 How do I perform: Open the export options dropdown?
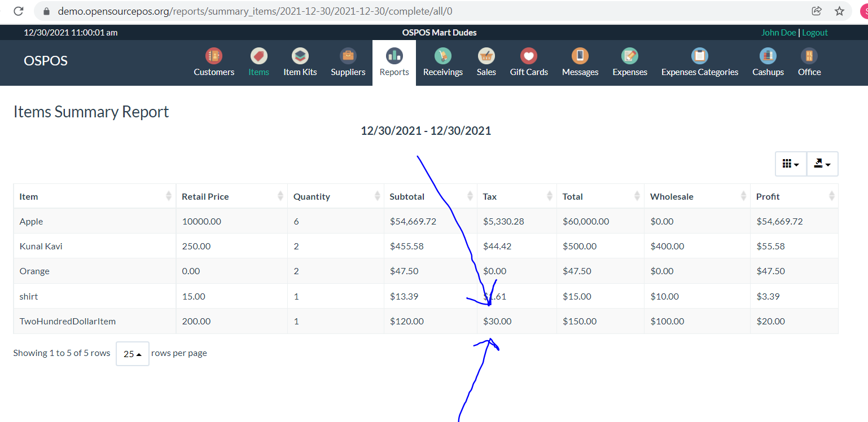822,163
